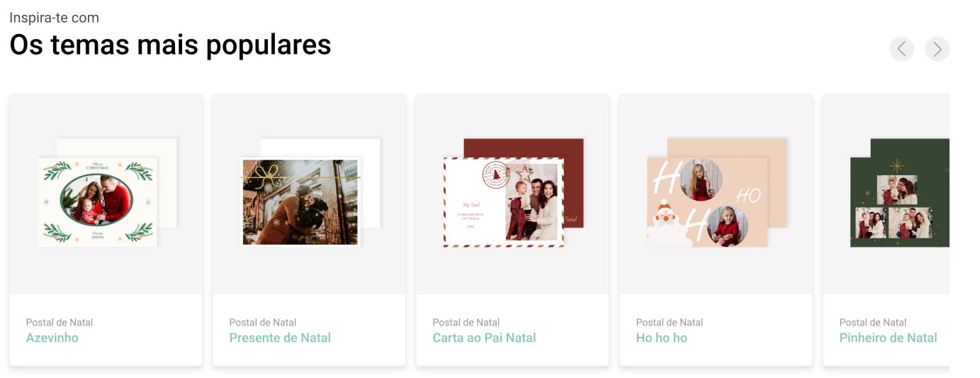Viewport: 980px width, 378px height.
Task: Click Postal de Natal above Carta ao Pai Natal
Action: pos(466,322)
